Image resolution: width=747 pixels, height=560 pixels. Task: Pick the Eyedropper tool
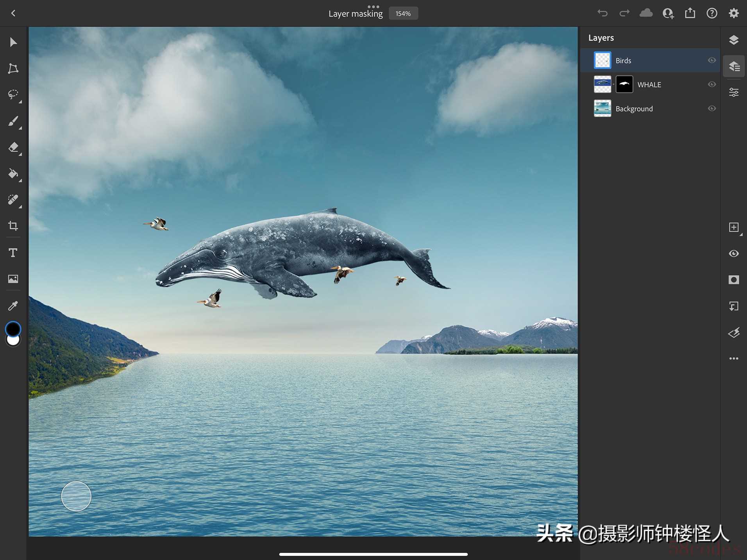13,306
